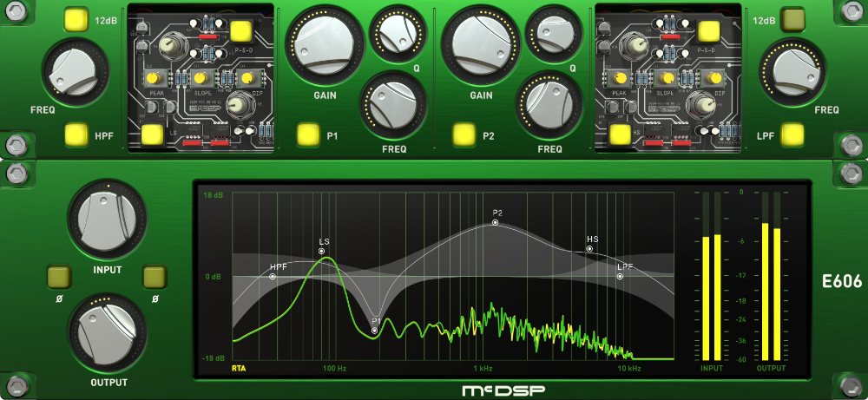Click the INPUT level meter bars
The image size is (868, 400).
[x=712, y=277]
